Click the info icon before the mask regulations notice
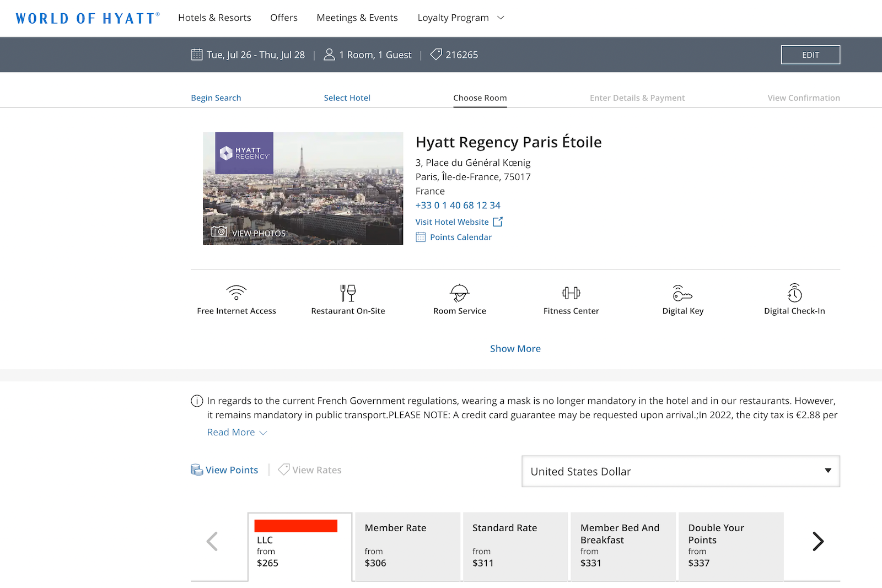This screenshot has width=882, height=588. 197,401
